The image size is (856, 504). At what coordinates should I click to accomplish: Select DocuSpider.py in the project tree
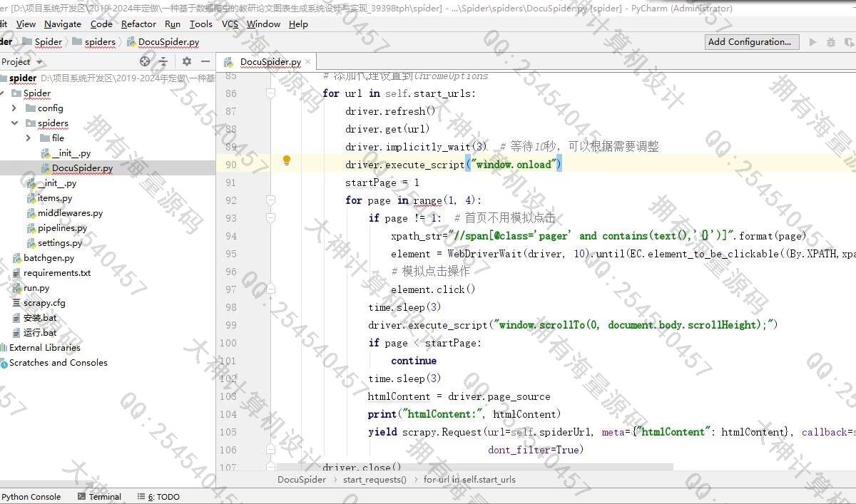point(82,168)
